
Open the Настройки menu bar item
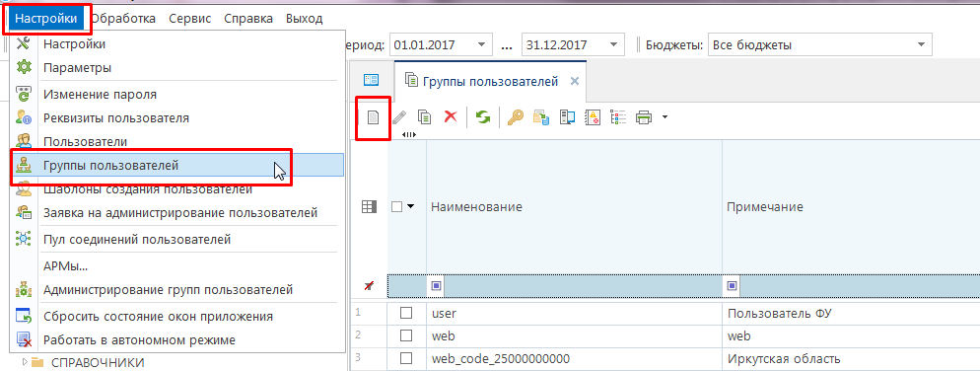[45, 18]
